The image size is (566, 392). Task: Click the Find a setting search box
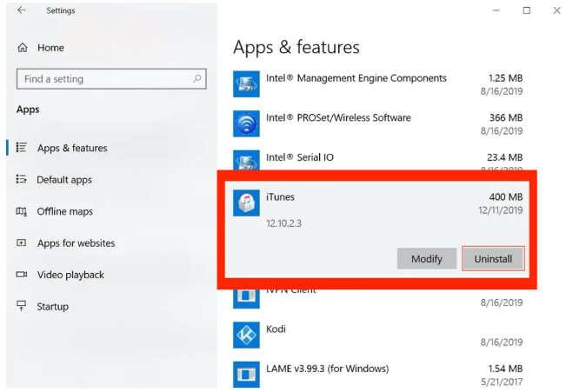tap(104, 79)
